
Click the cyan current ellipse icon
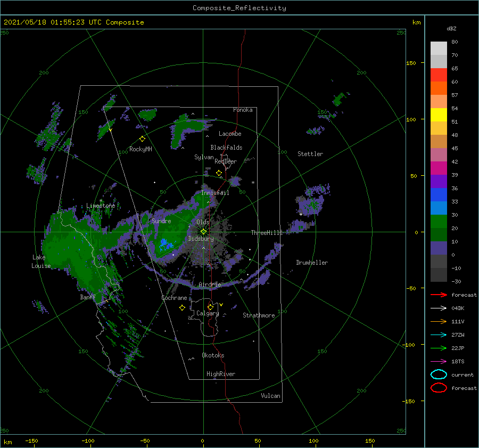point(439,374)
